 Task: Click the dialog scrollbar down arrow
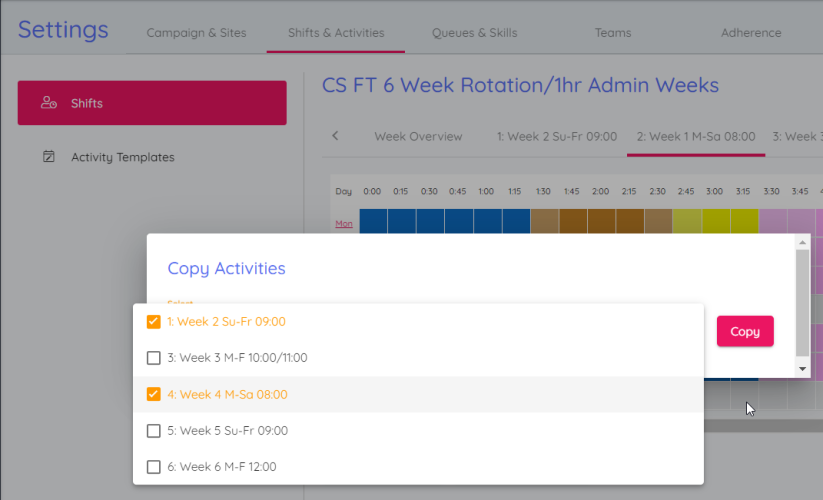click(x=802, y=369)
